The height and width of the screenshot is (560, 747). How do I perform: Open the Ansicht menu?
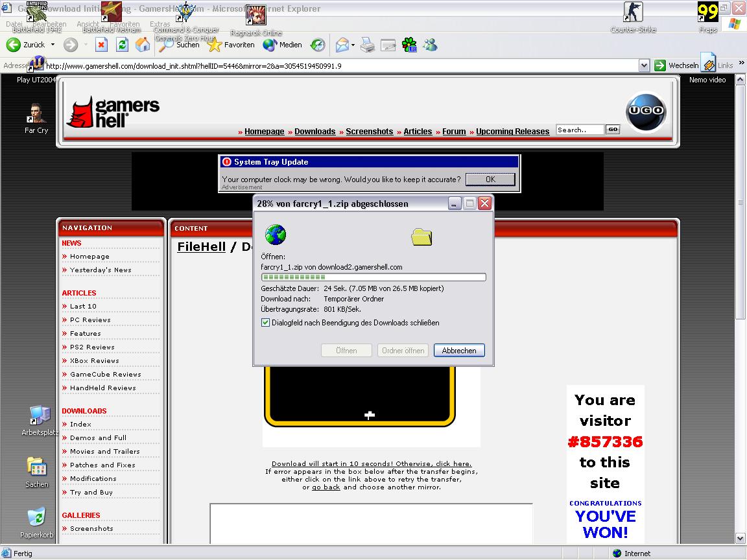tap(88, 24)
